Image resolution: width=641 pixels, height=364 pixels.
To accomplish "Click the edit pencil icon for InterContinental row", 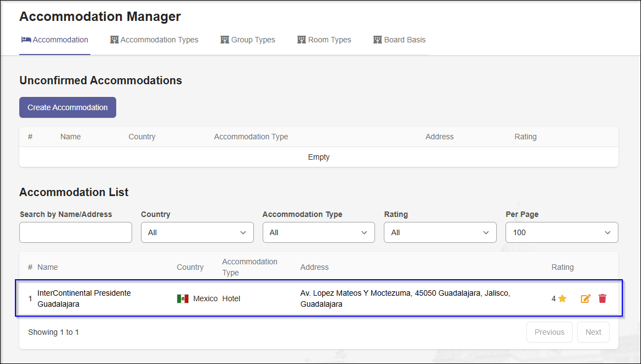I will pyautogui.click(x=585, y=298).
